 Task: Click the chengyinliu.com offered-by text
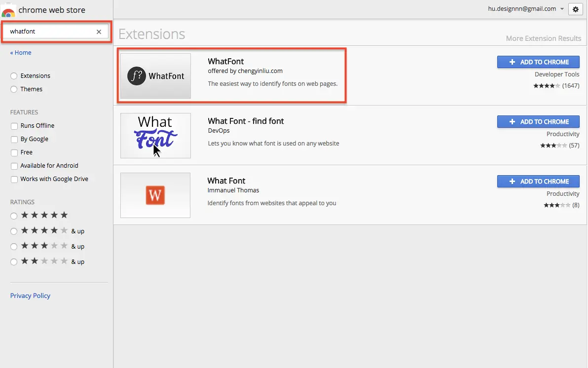point(245,71)
